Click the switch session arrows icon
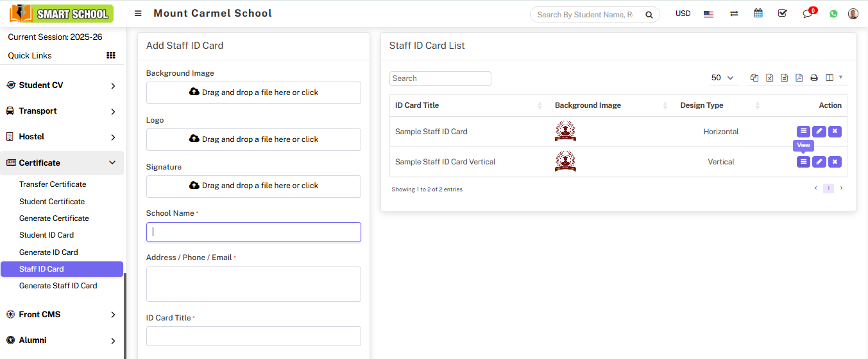 click(734, 13)
